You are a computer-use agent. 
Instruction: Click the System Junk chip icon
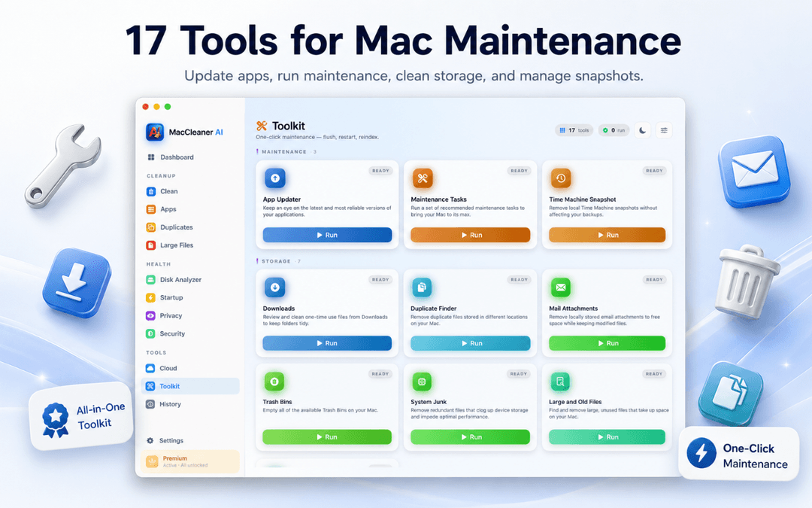tap(422, 382)
